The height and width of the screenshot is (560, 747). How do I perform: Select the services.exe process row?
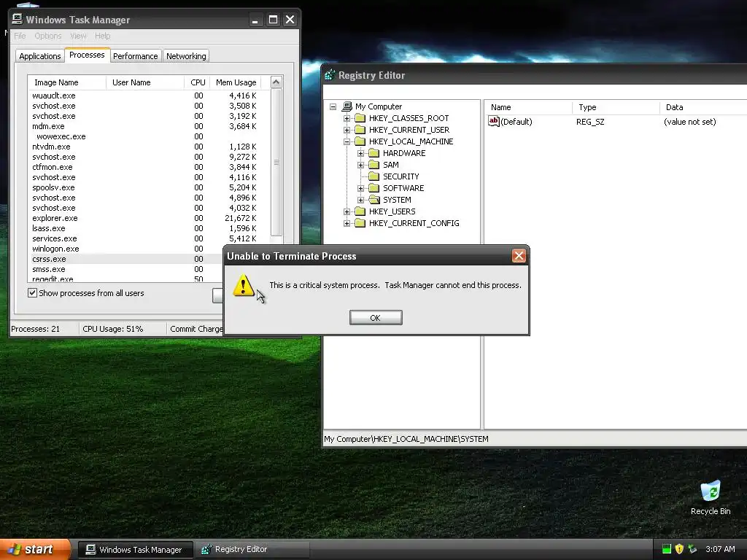(x=149, y=238)
